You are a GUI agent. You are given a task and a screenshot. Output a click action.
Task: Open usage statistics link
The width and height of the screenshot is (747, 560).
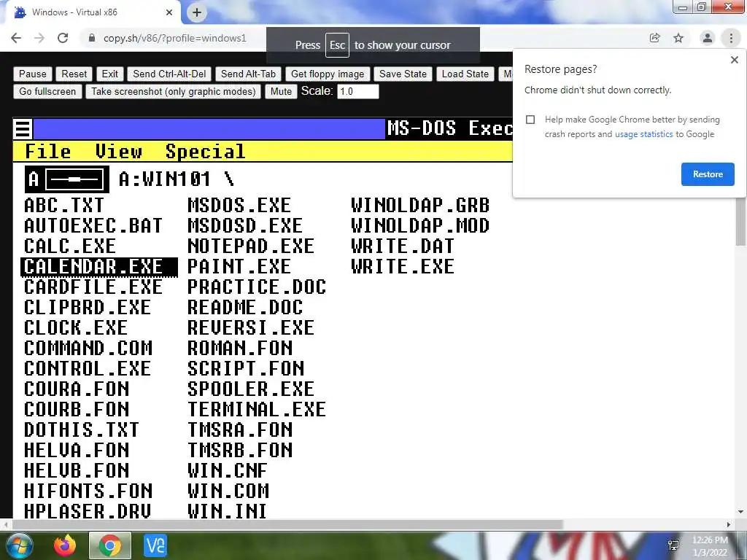[x=643, y=134]
